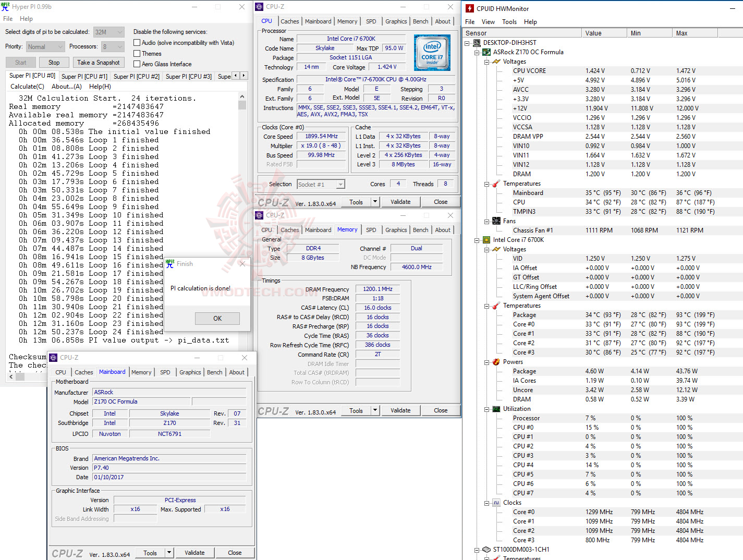Click OK in the Finish dialog

[x=217, y=318]
